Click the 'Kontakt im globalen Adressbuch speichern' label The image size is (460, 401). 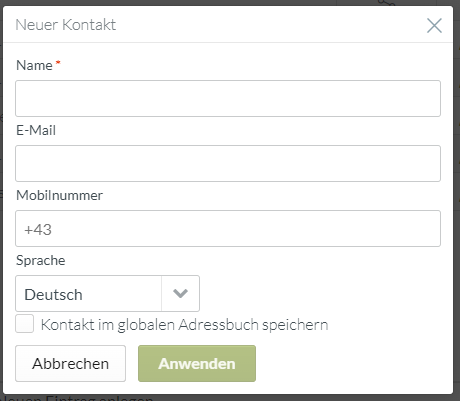[184, 324]
